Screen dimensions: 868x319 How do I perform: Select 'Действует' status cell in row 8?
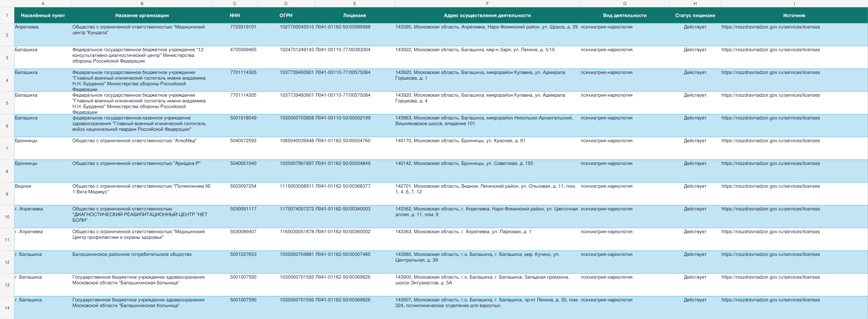[x=695, y=171]
